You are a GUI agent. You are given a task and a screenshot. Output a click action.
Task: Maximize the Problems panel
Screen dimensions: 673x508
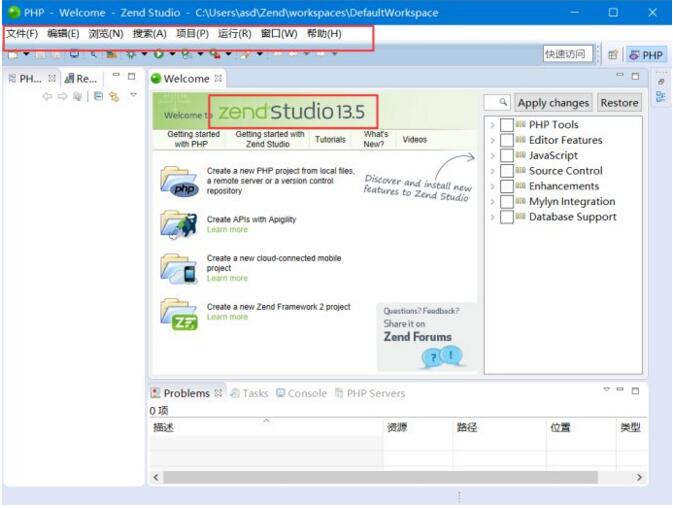(x=635, y=390)
